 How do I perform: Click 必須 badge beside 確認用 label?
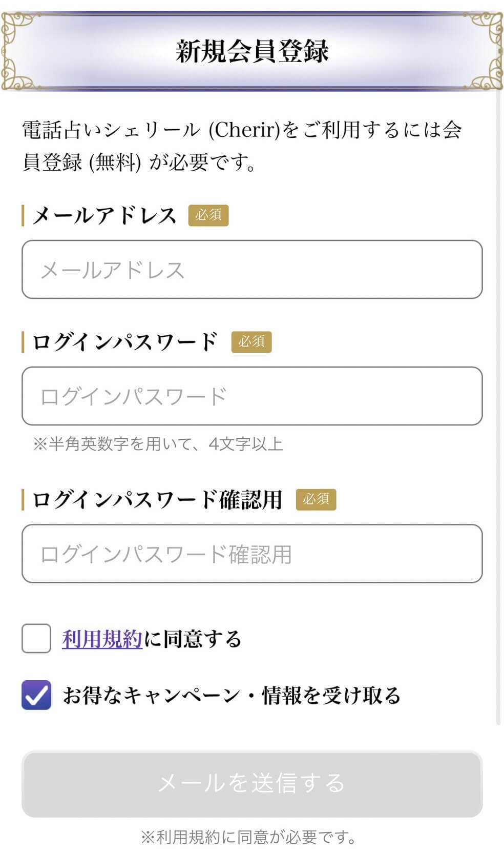click(x=316, y=499)
